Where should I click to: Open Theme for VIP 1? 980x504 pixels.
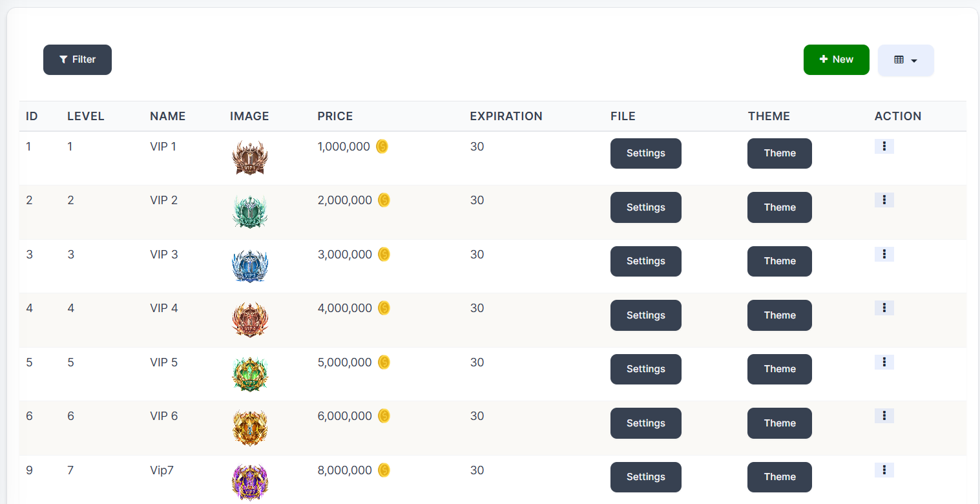[780, 153]
